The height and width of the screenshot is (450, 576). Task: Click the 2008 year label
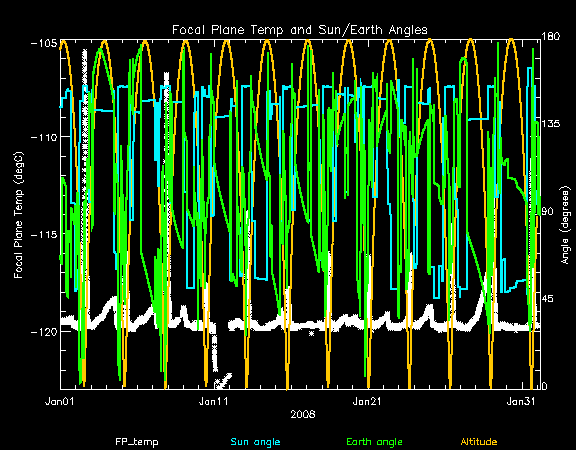click(303, 415)
